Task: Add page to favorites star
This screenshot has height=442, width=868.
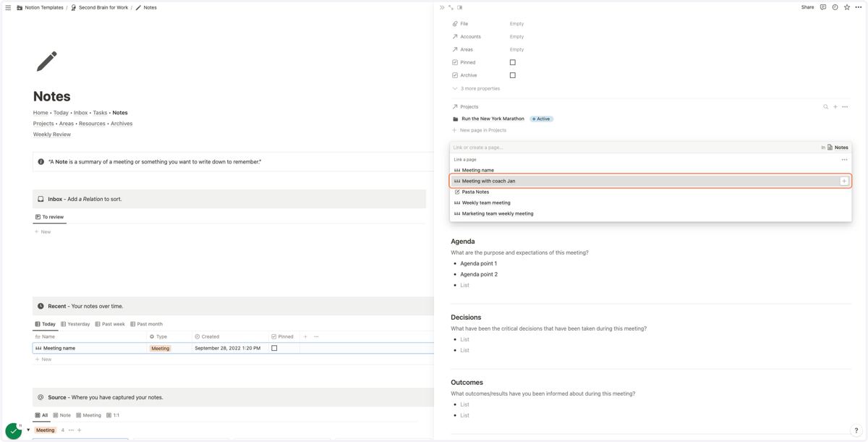Action: tap(847, 7)
